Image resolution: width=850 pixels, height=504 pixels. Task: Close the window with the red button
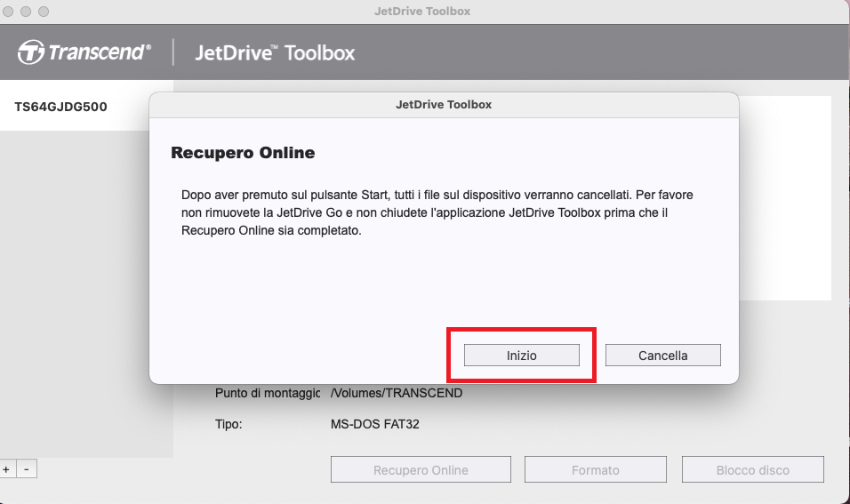click(x=8, y=12)
